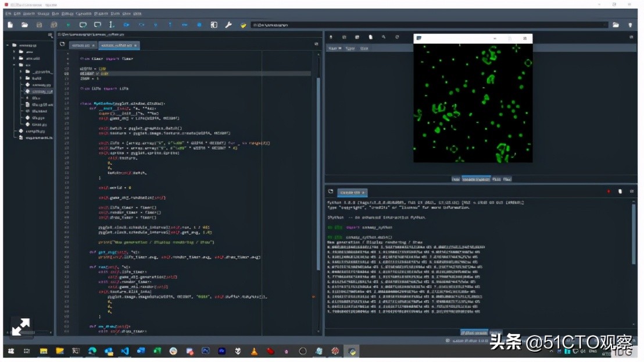Sort variables by the Type column header
Viewport: 644px width, 362px height.
[350, 48]
